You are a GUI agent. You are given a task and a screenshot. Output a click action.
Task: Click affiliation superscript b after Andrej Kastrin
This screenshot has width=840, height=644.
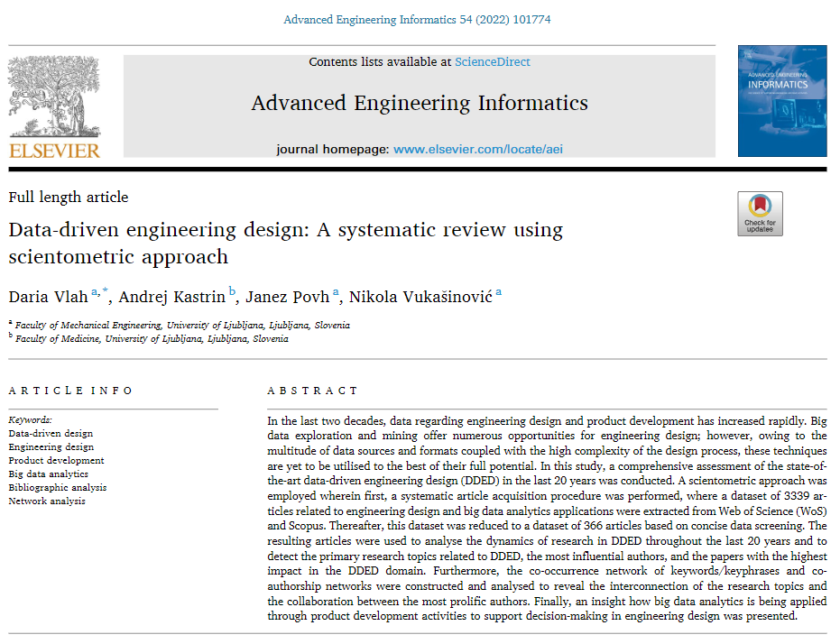[232, 290]
